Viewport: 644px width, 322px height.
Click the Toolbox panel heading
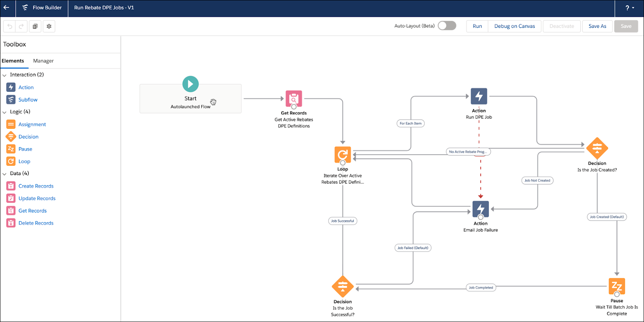14,44
